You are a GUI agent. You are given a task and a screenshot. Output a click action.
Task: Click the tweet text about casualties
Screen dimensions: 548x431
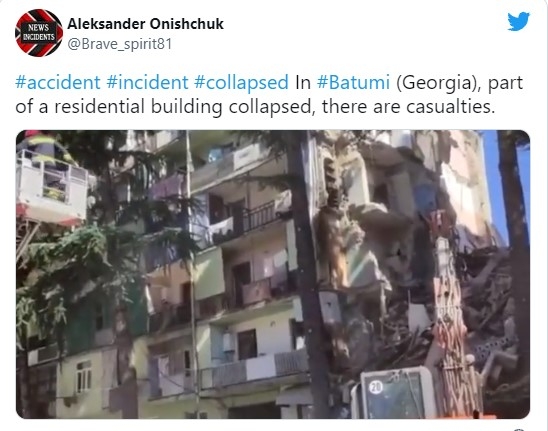pyautogui.click(x=269, y=94)
